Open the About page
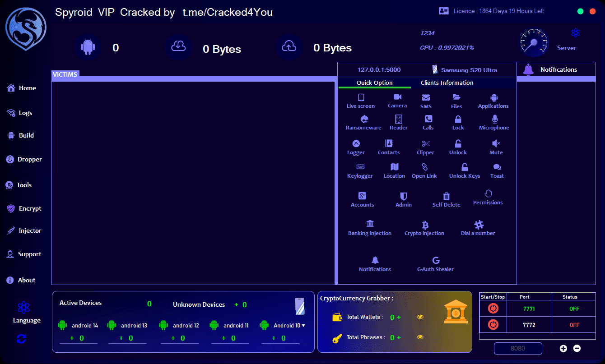Viewport: 605px width, 364px height. point(21,280)
